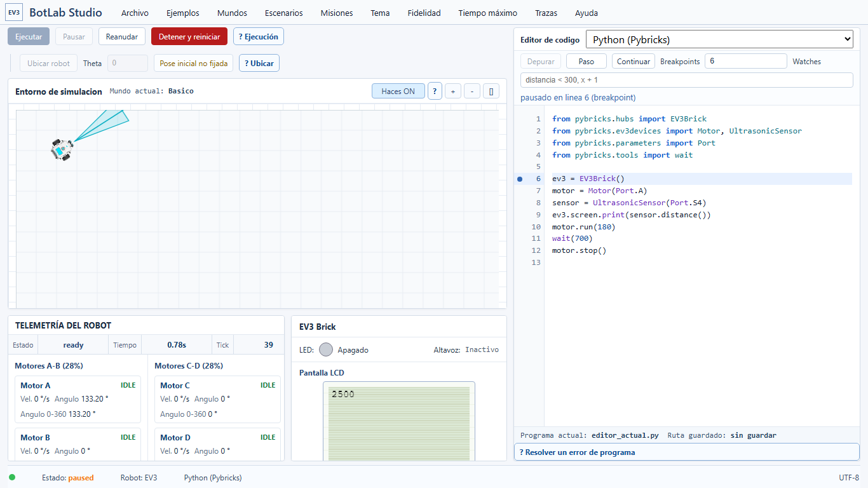Click the Theta input field
868x488 pixels.
(x=128, y=64)
